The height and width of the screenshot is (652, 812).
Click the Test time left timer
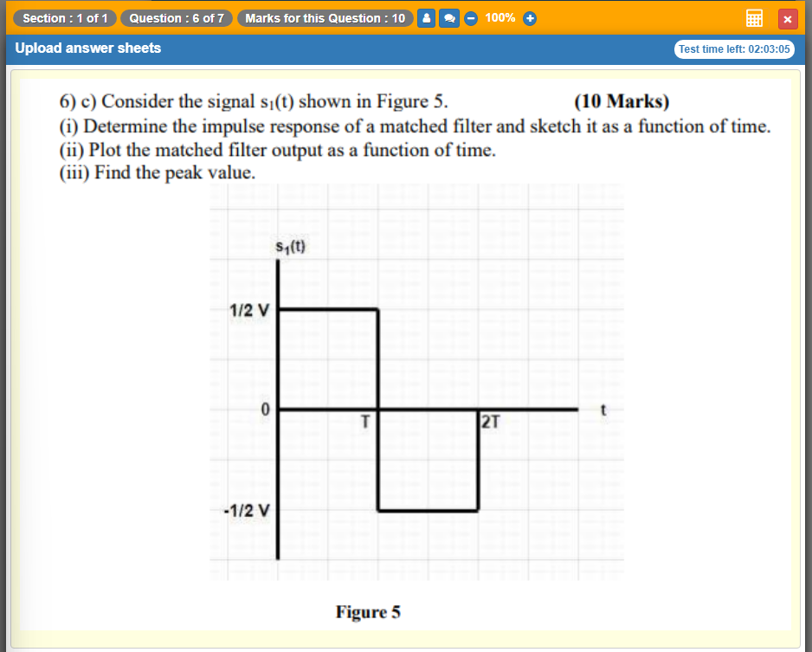click(x=734, y=49)
